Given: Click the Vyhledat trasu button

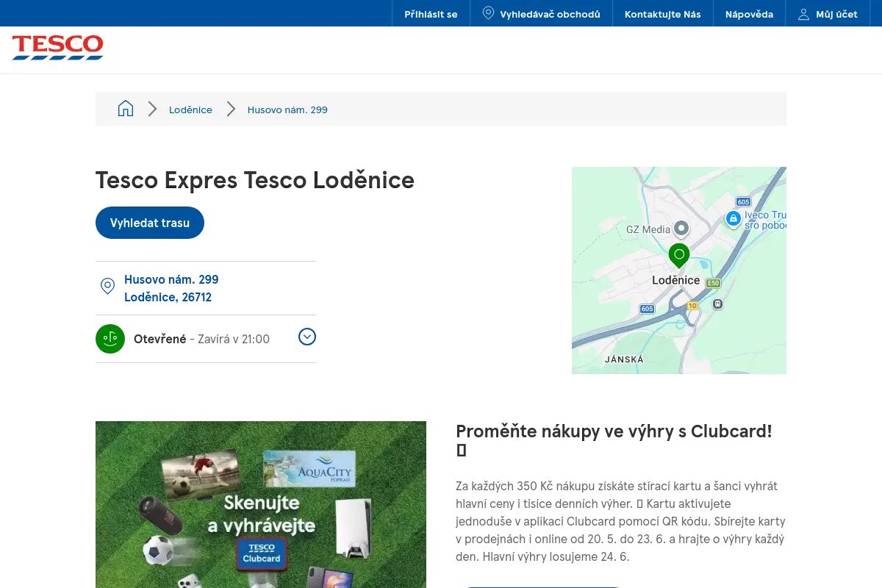Looking at the screenshot, I should click(x=150, y=223).
